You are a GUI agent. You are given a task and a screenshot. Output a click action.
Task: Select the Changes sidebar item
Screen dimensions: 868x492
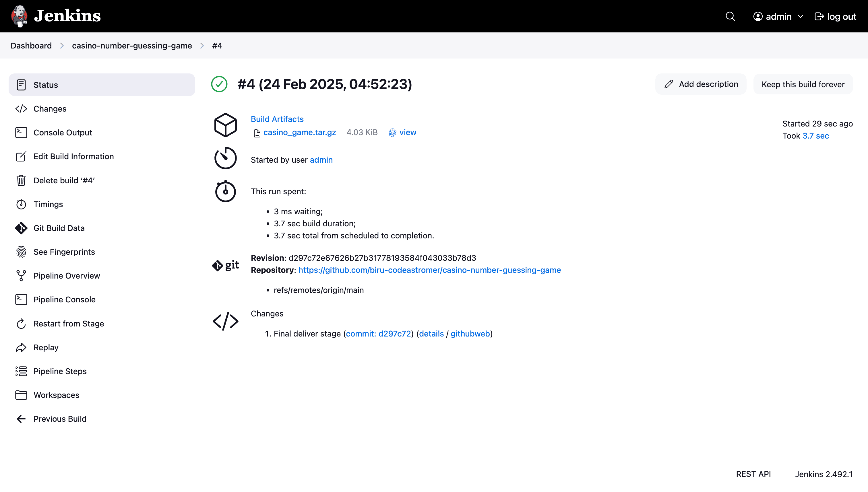(50, 109)
